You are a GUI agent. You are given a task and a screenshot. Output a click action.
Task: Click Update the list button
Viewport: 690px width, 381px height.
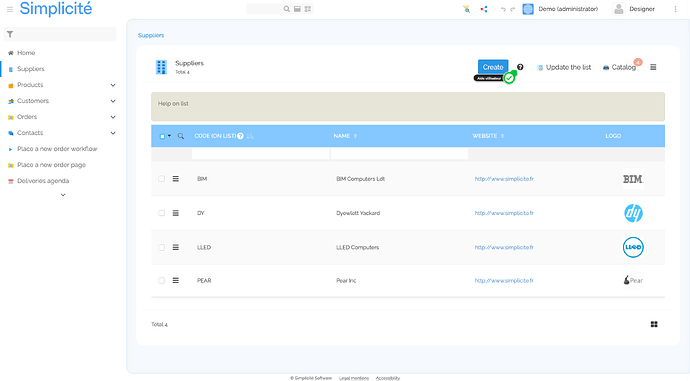(564, 67)
